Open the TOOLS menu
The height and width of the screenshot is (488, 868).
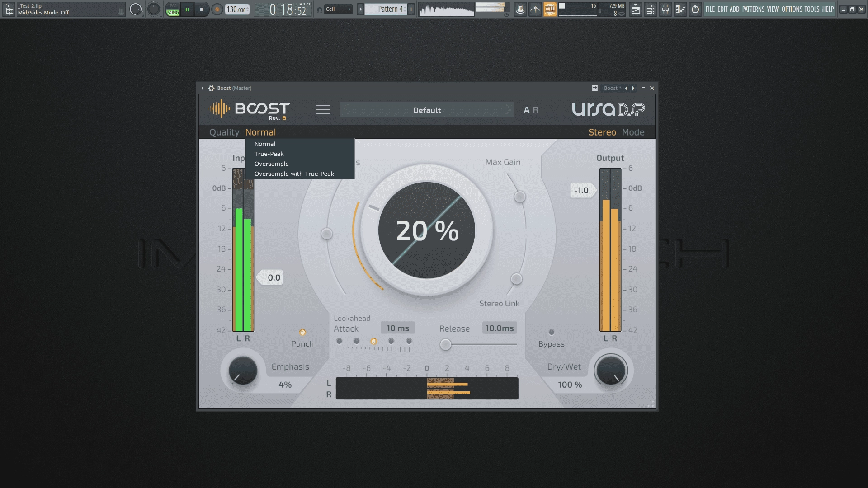click(812, 9)
